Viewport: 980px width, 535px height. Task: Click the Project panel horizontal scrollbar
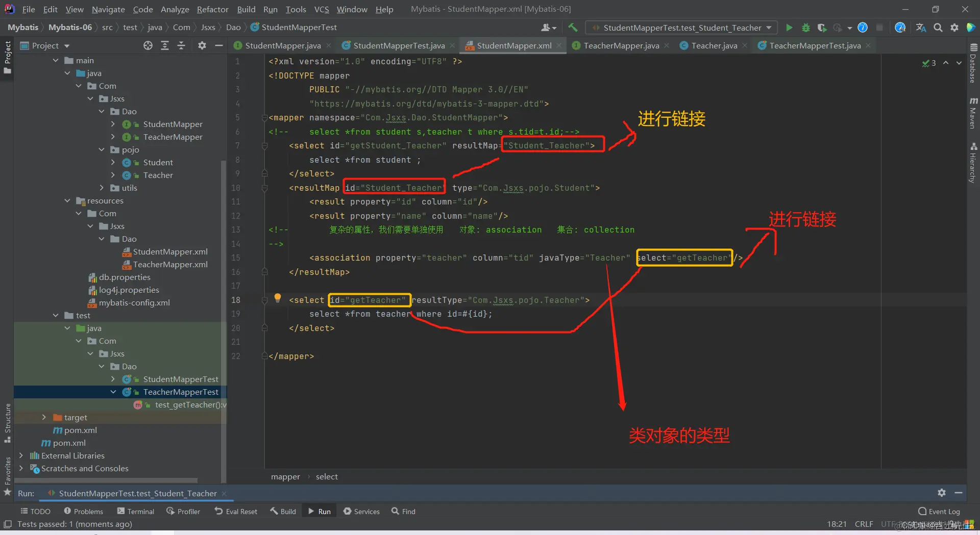tap(106, 480)
